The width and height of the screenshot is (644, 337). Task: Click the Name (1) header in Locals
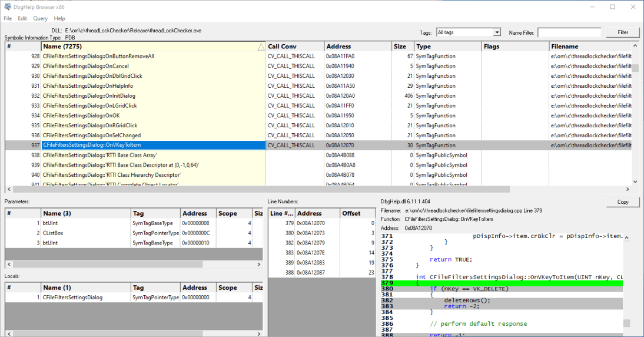pos(86,288)
